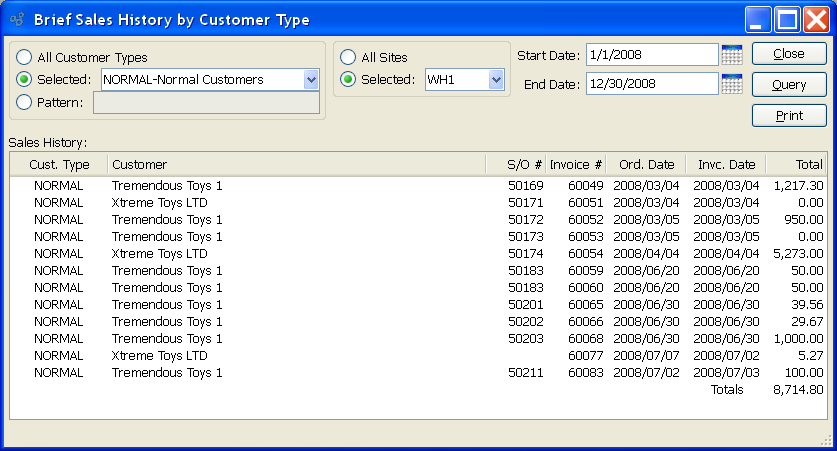Sort by the Invoice # column header
The image size is (837, 451).
point(577,164)
